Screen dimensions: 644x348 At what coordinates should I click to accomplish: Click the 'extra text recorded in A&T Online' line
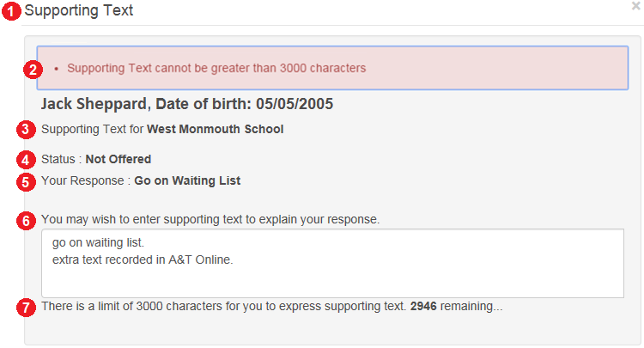pyautogui.click(x=143, y=259)
